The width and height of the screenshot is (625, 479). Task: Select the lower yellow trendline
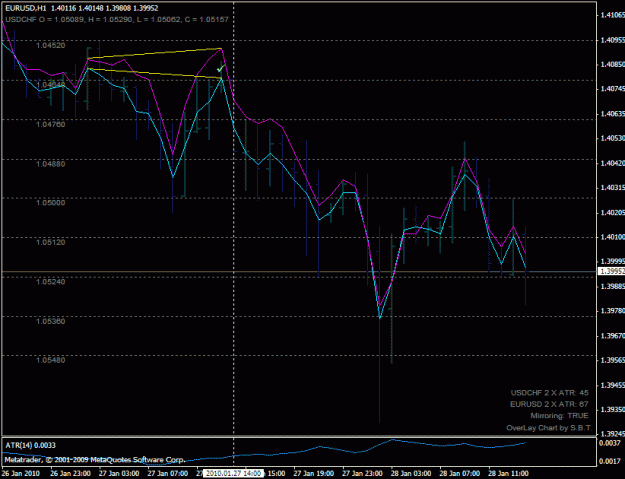pyautogui.click(x=154, y=73)
